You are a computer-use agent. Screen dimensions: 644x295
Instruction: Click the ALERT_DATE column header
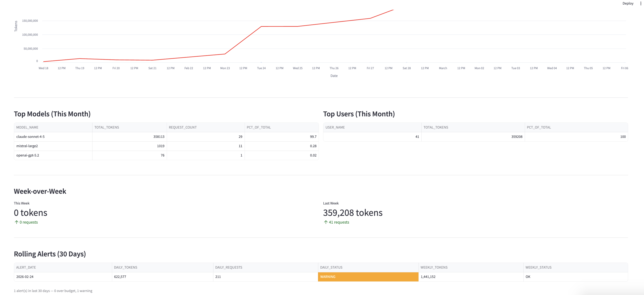click(x=26, y=268)
